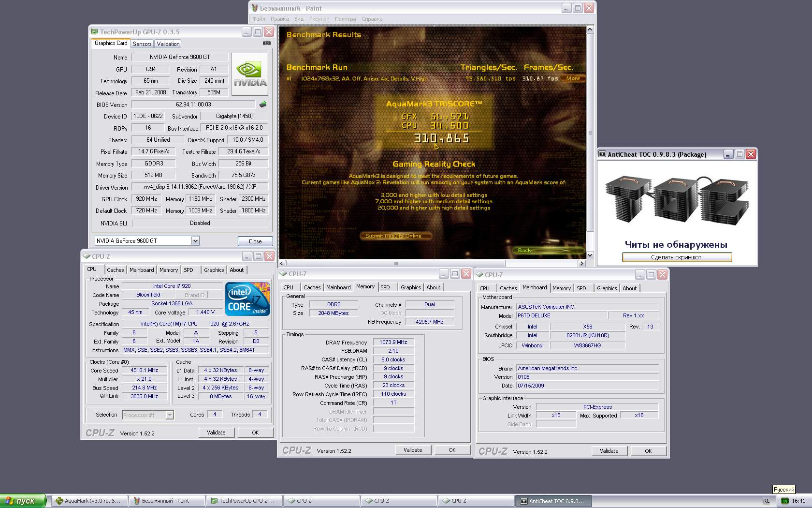
Task: Open Graphics tab in CPU-Z Mainboard window
Action: click(607, 288)
